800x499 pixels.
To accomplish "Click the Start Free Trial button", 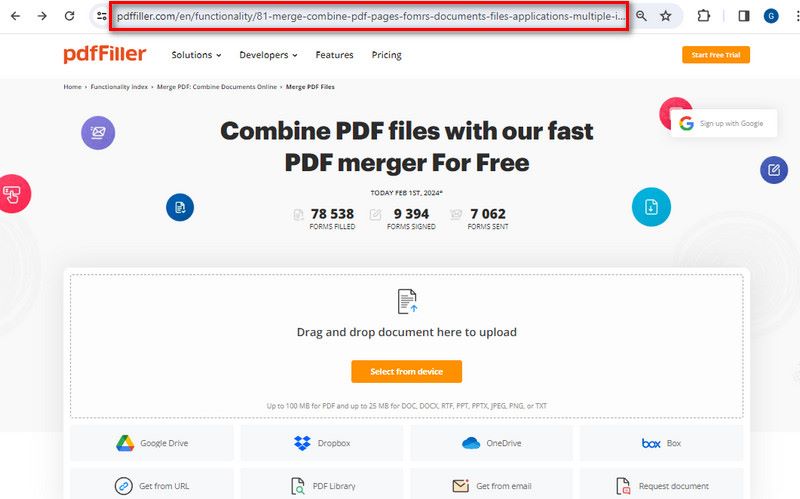I will (716, 55).
